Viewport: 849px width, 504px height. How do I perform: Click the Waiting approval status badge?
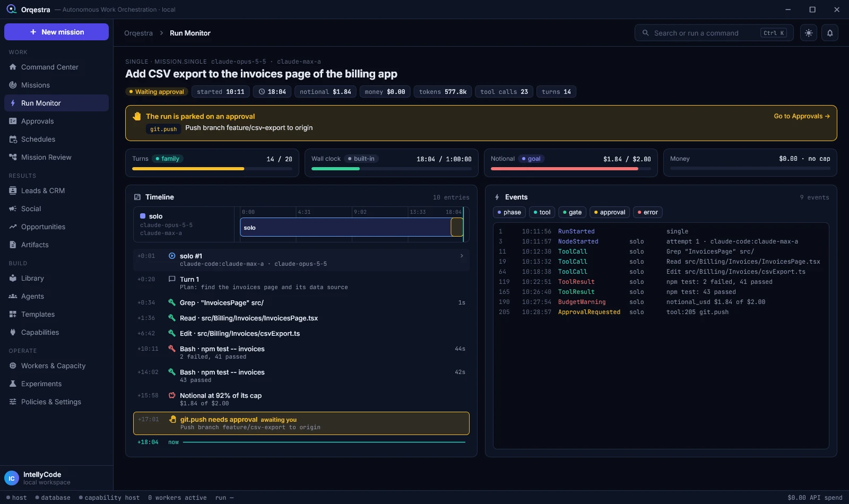157,92
